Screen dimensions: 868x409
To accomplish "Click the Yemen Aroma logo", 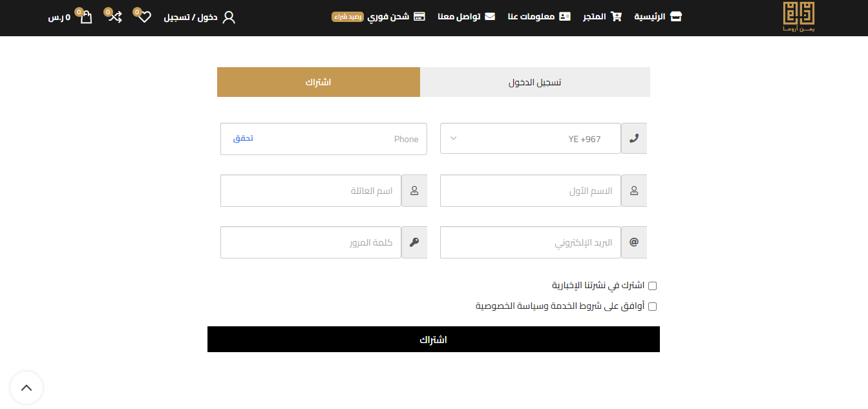I will (798, 17).
